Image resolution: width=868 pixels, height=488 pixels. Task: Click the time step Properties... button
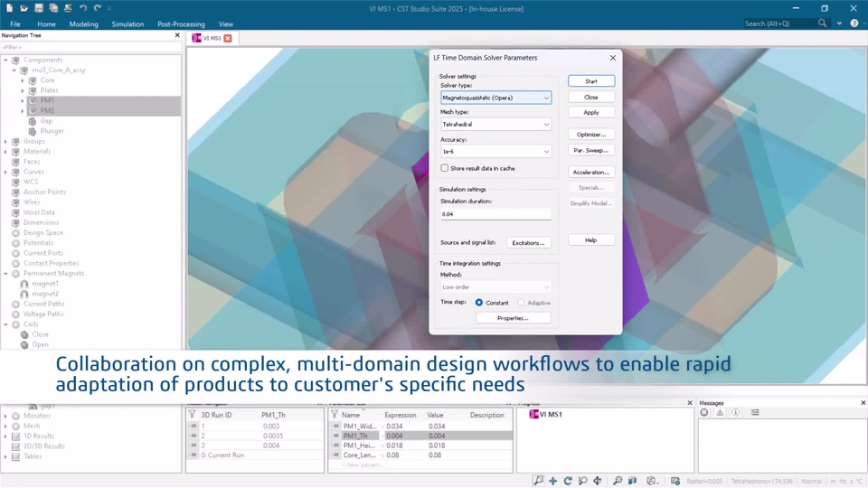tap(514, 318)
